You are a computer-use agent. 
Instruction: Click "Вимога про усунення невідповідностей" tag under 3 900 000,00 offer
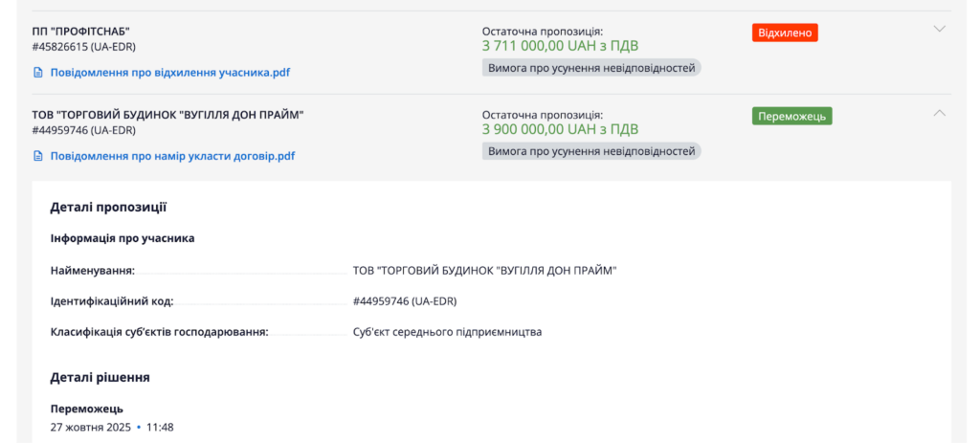pos(591,151)
